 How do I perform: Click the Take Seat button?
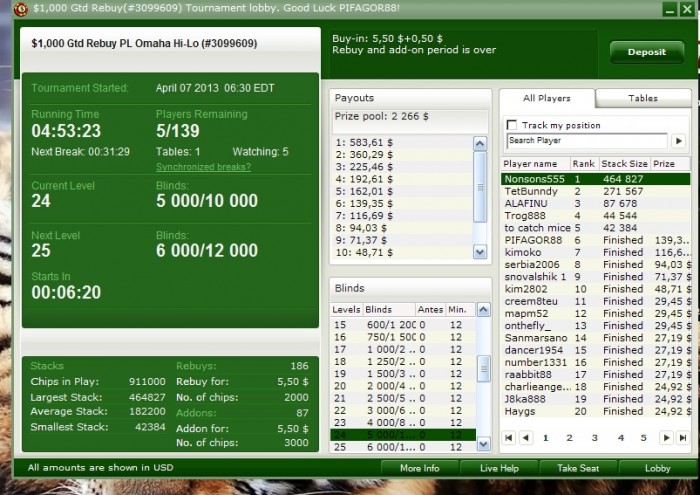tap(578, 468)
